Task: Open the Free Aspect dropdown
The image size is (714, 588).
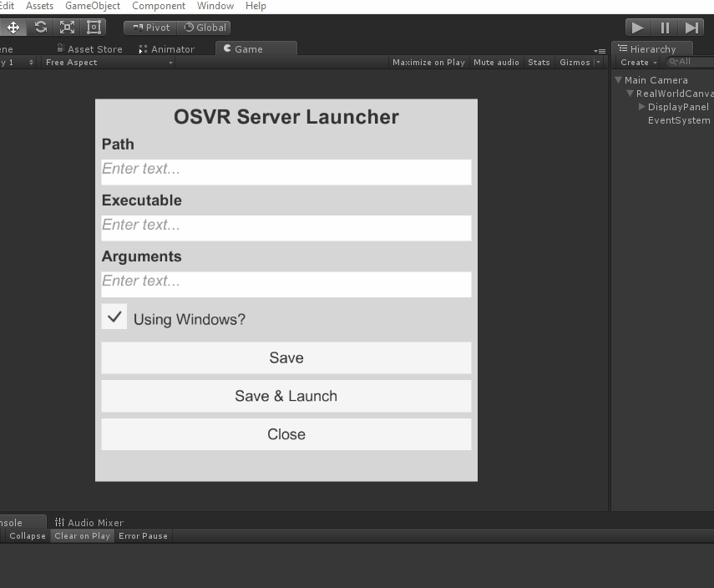Action: [109, 63]
